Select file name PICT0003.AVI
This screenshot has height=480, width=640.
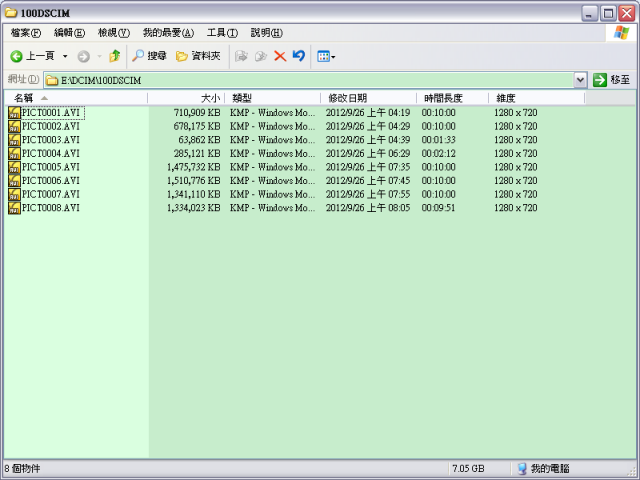(51, 140)
